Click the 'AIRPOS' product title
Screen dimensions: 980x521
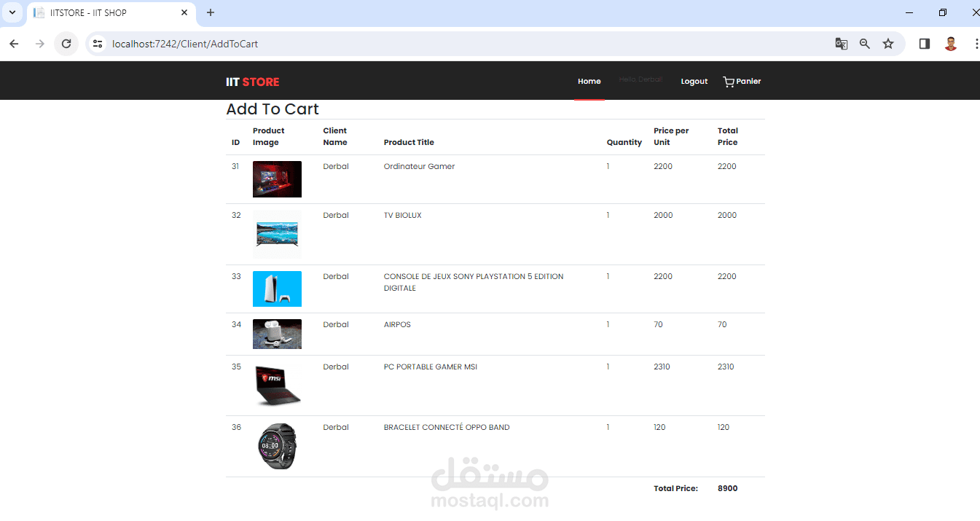397,324
